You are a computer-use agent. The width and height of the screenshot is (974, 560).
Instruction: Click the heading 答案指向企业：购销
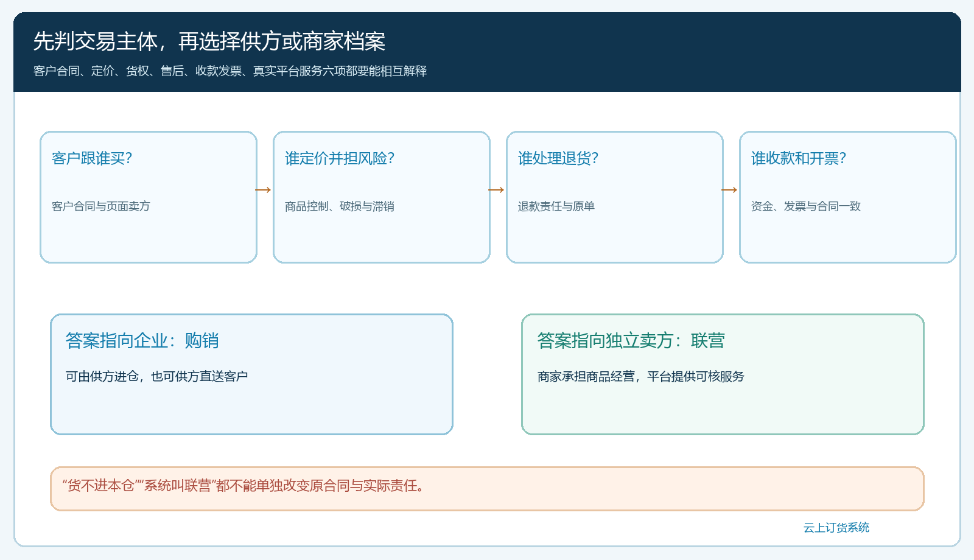[142, 340]
